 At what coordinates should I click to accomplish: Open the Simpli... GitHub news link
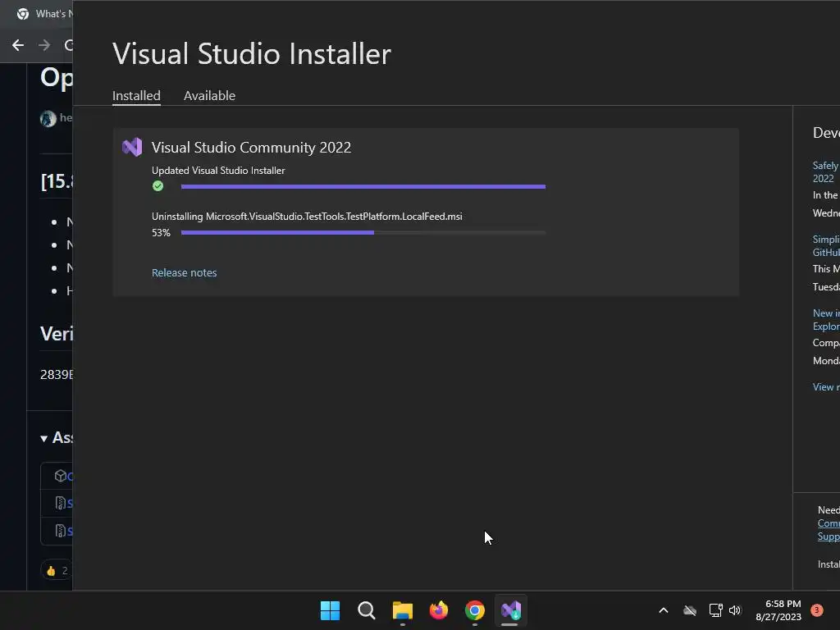[x=825, y=246]
